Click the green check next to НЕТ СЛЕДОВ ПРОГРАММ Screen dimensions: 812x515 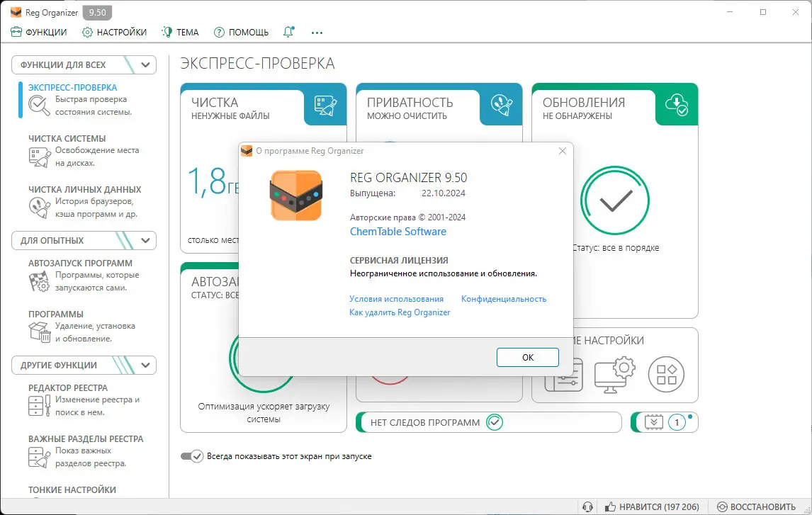[495, 422]
